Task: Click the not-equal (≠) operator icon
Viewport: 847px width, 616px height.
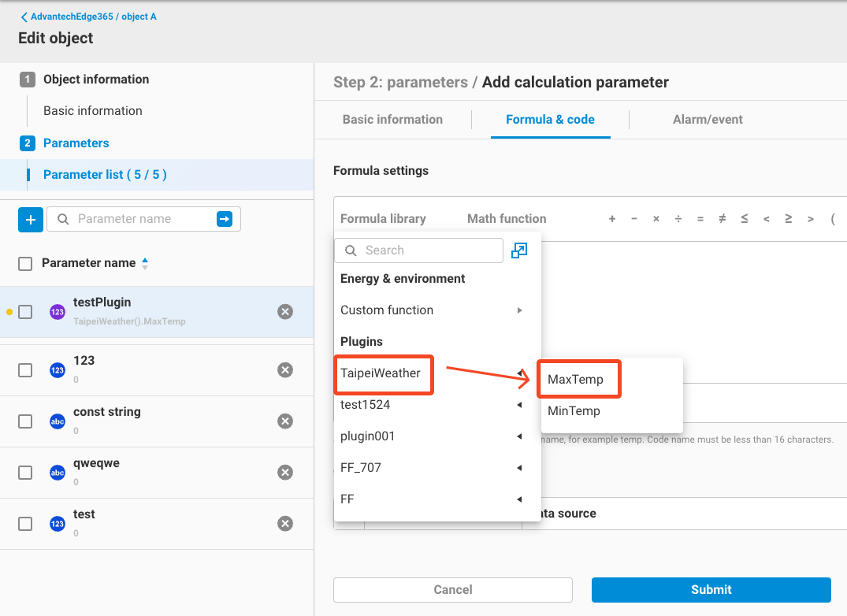Action: 723,219
